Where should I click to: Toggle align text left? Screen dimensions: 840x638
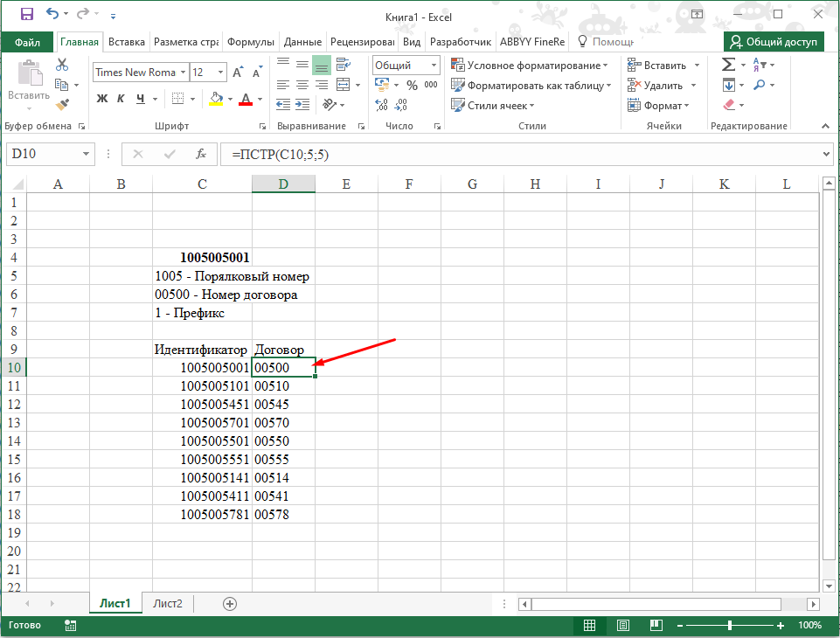pyautogui.click(x=283, y=85)
